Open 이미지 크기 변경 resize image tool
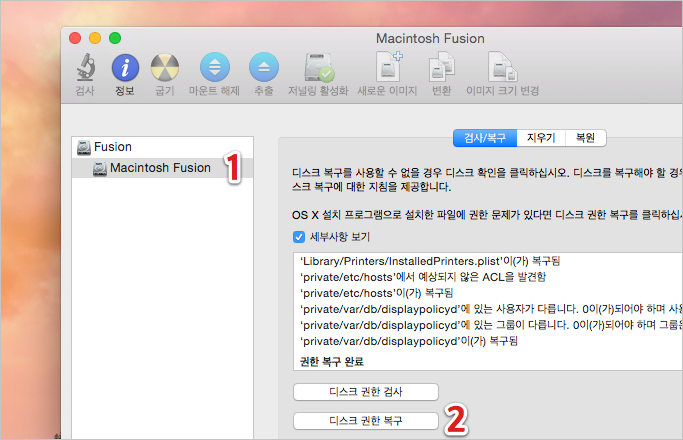Screen dimensions: 683x440 tap(502, 67)
